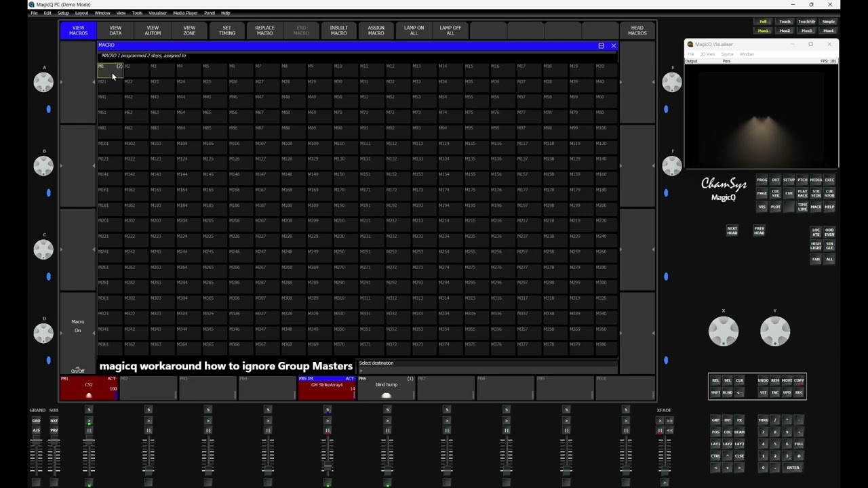Select PREV HEAD key
The height and width of the screenshot is (488, 868).
[759, 230]
